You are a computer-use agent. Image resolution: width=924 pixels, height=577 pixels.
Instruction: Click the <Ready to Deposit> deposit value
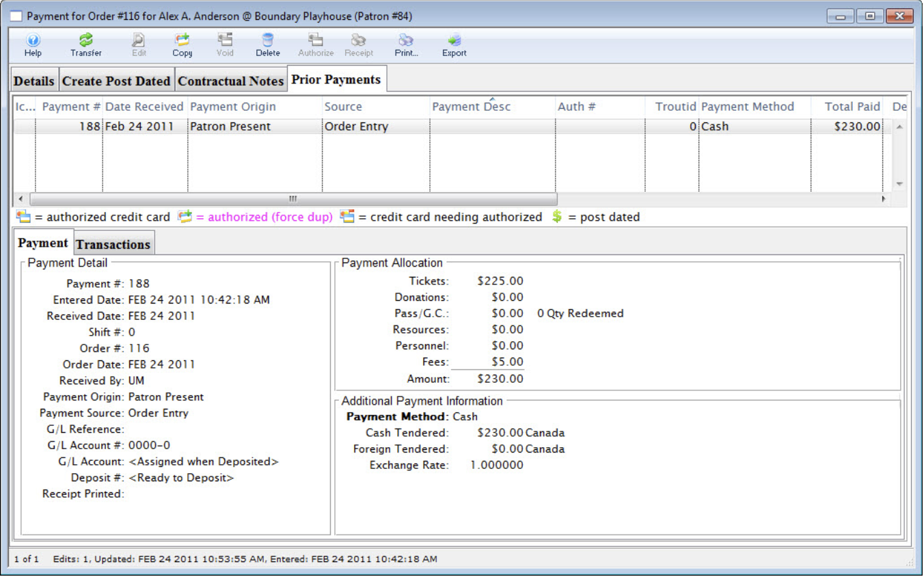point(181,478)
